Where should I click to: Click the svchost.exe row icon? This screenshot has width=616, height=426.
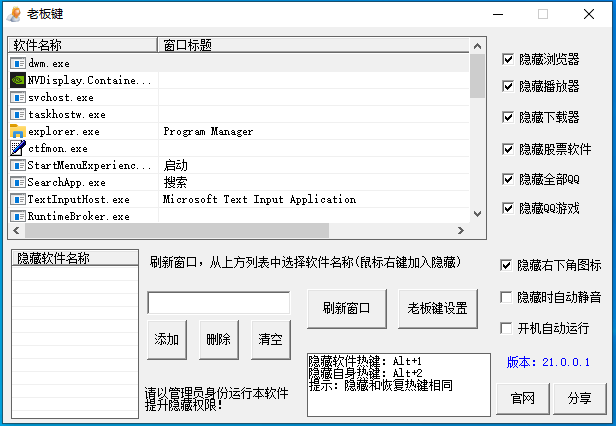point(18,98)
